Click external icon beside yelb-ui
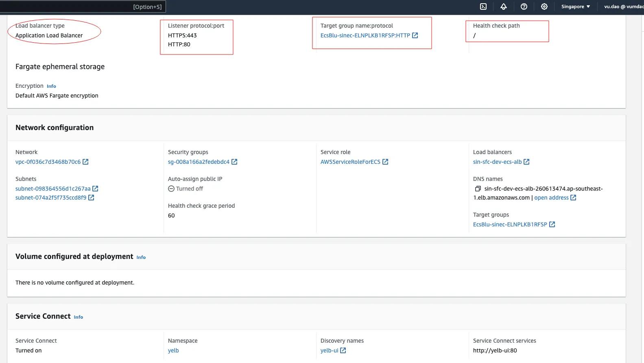Viewport: 644px width, 363px height. (x=343, y=350)
